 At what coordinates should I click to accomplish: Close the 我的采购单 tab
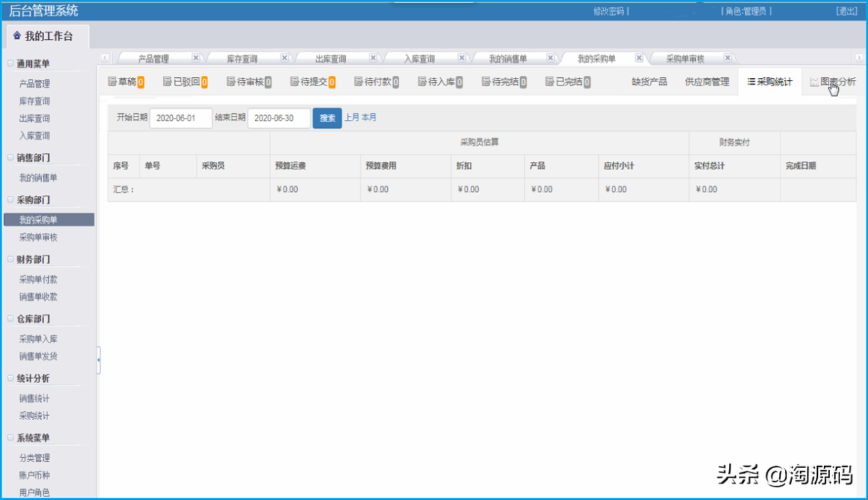[639, 58]
